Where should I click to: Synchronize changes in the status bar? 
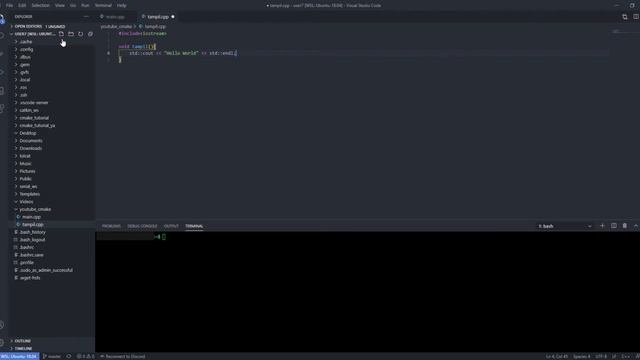tap(69, 356)
